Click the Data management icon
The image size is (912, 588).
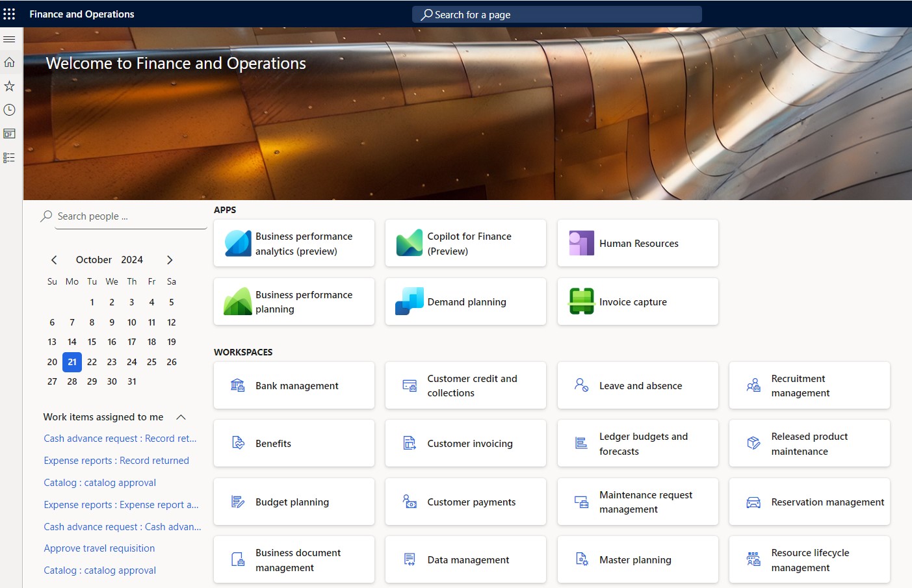410,559
